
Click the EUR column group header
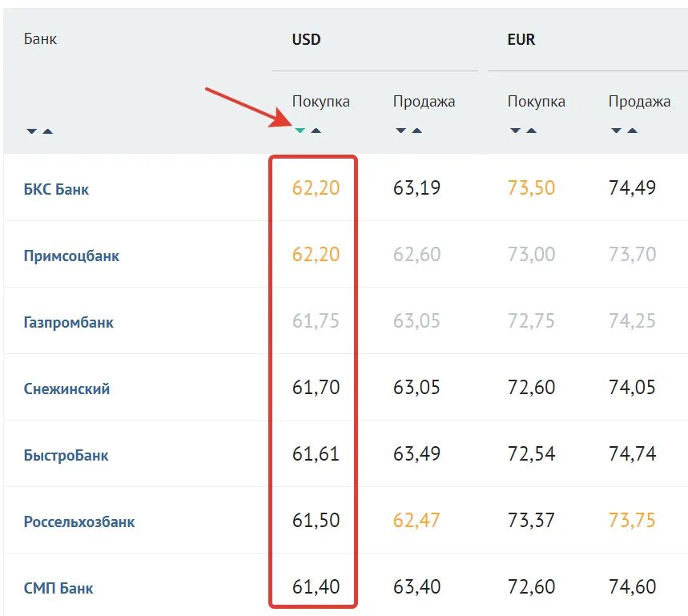[x=521, y=39]
